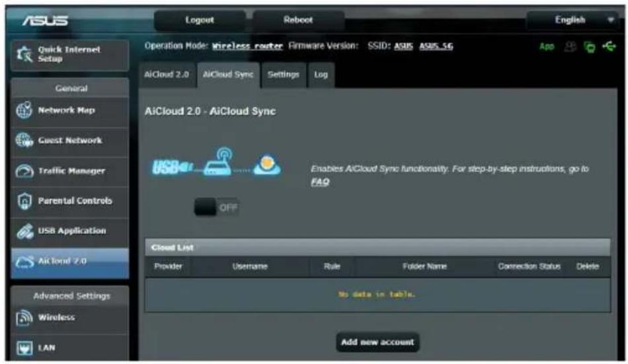Select the AiCloud Sync tab
The image size is (628, 364).
(228, 75)
